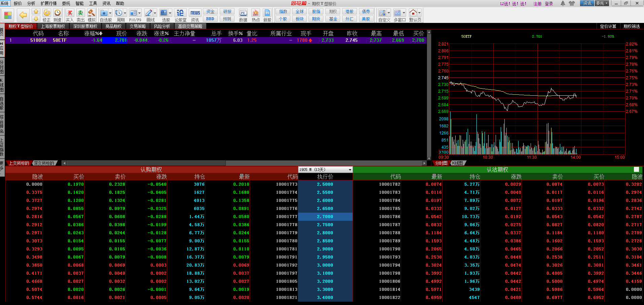Click the 测速 clock icon

[58, 13]
